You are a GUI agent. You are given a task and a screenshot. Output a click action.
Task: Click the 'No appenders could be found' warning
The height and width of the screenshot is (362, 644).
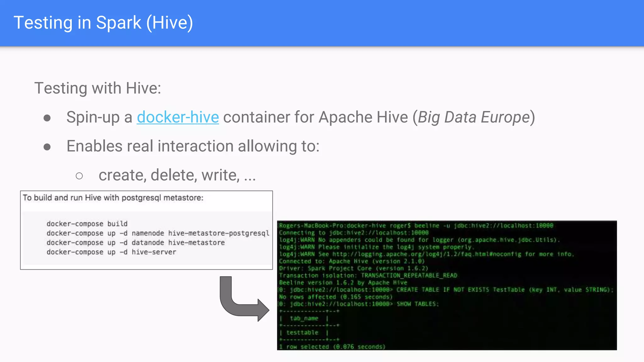[419, 240]
